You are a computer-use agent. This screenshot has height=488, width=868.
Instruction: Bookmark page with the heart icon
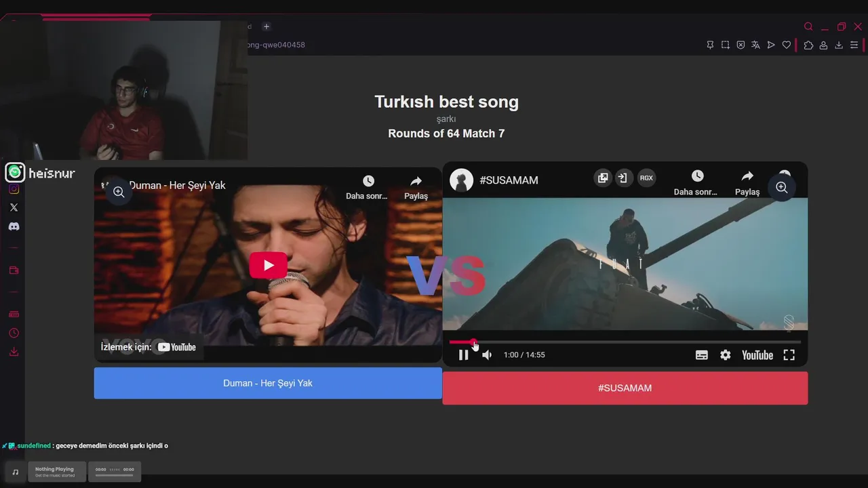[787, 45]
